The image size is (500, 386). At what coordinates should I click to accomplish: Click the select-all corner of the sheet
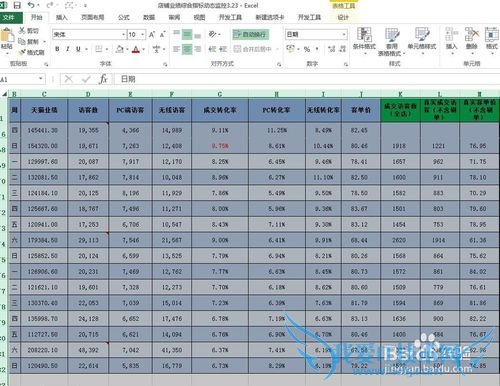(x=4, y=94)
